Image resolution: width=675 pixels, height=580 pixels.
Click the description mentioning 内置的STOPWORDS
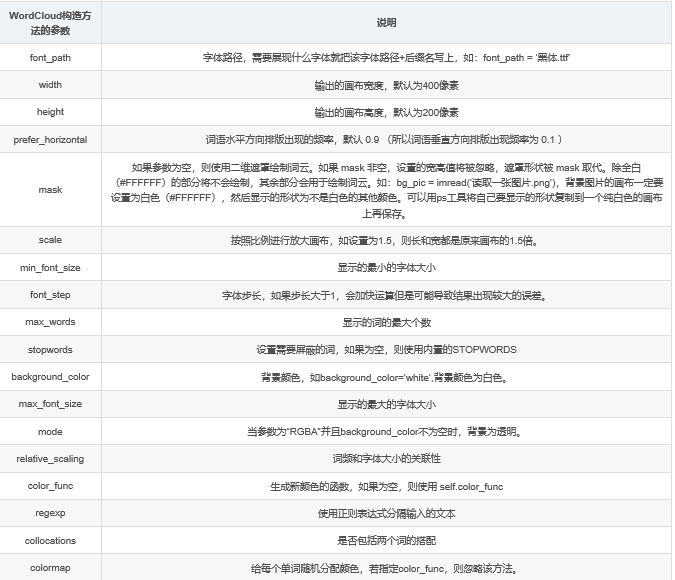(386, 350)
